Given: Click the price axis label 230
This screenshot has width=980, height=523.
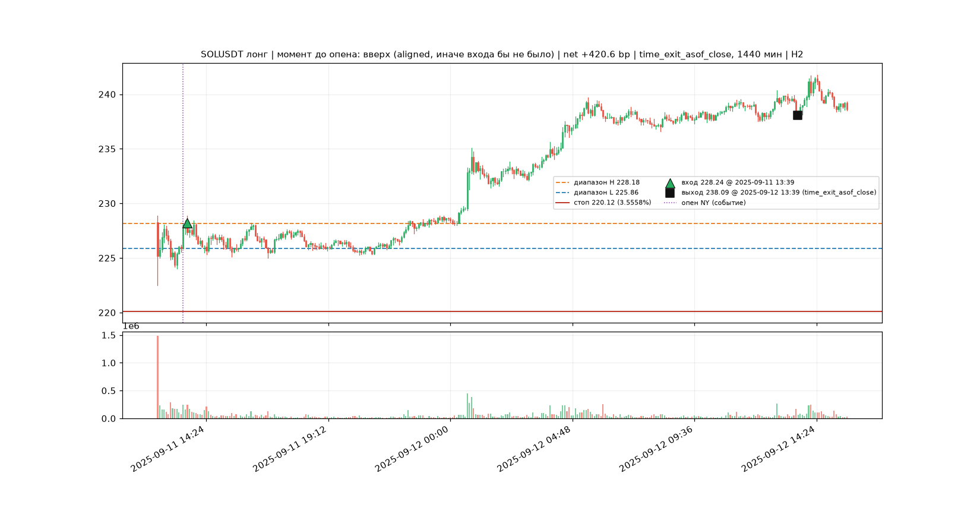Looking at the screenshot, I should (108, 204).
